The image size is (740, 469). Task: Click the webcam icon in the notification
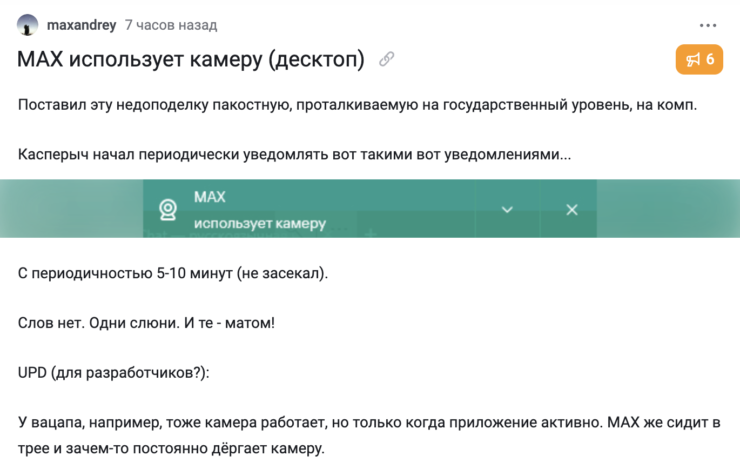(x=168, y=209)
